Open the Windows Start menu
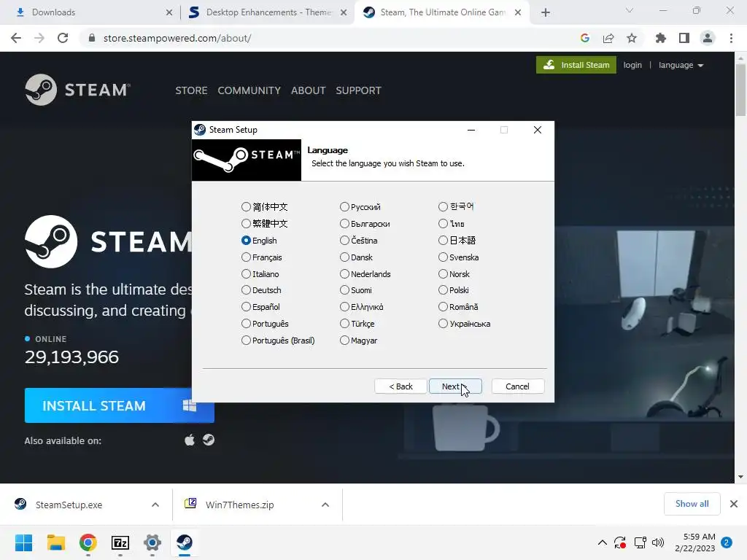The width and height of the screenshot is (747, 560). [x=23, y=542]
